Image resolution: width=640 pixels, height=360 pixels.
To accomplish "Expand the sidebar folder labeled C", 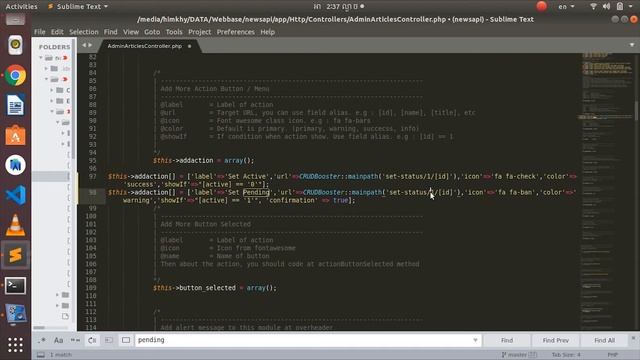I will pos(52,90).
